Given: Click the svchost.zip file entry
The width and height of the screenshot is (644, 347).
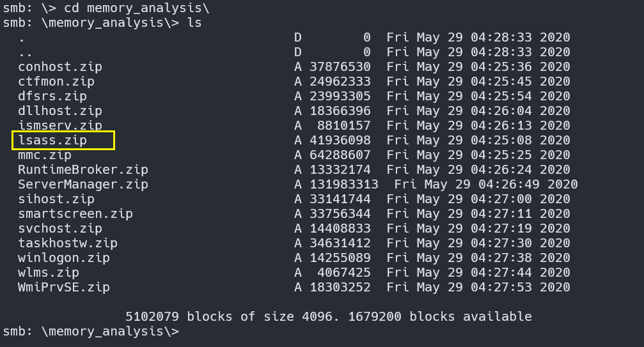Looking at the screenshot, I should tap(60, 228).
